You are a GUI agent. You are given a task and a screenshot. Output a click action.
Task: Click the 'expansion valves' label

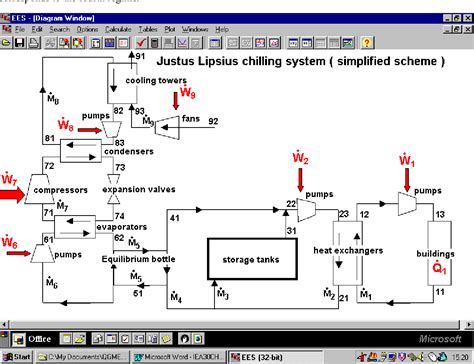pyautogui.click(x=139, y=189)
